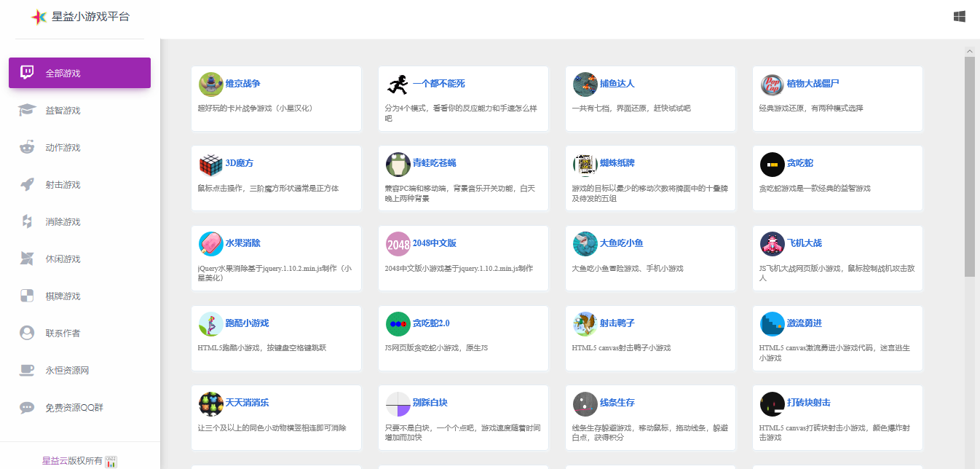Click the 免费资源QQ群 sidebar link

pyautogui.click(x=74, y=407)
